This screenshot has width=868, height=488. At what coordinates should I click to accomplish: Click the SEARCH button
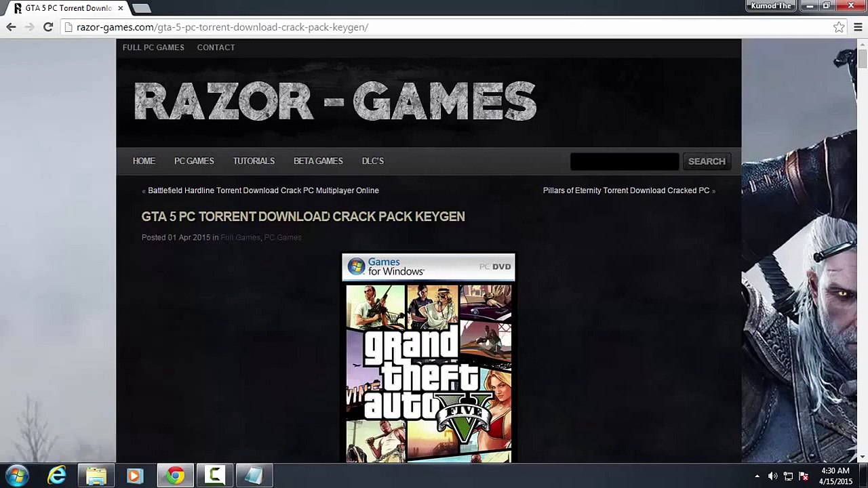tap(707, 161)
